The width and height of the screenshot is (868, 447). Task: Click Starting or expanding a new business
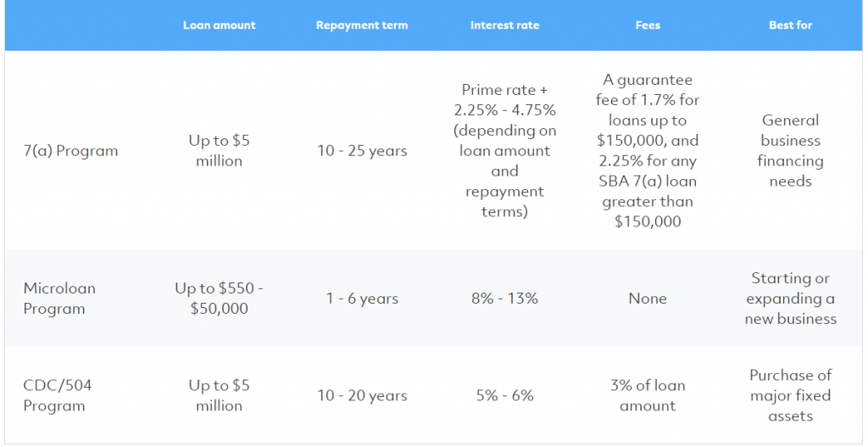(791, 299)
